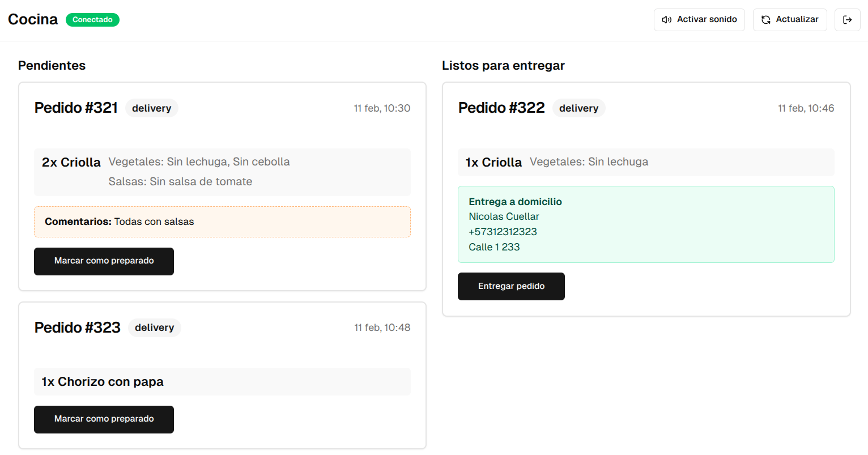Refresh orders using the Actualizar button
Screen dimensions: 868x455
[x=790, y=19]
